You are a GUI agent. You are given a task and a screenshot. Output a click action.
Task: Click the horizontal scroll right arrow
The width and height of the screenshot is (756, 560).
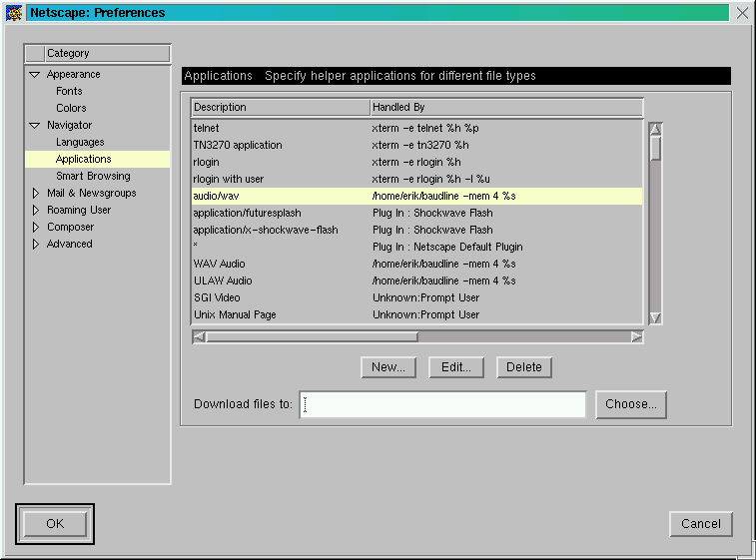[x=636, y=337]
